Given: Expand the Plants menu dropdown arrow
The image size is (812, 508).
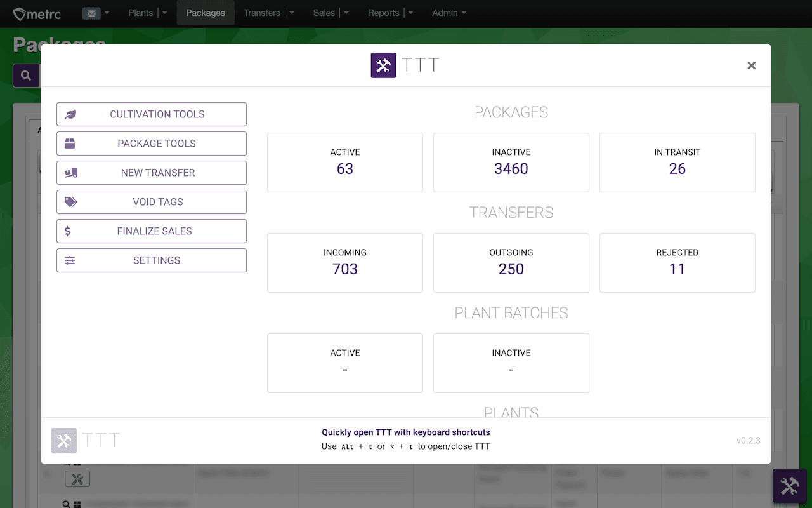Looking at the screenshot, I should pyautogui.click(x=165, y=13).
